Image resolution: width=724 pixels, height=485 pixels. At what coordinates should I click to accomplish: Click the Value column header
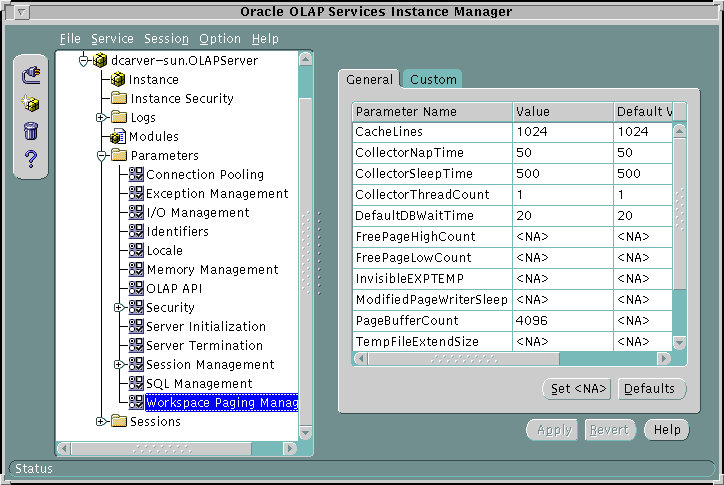coord(563,112)
